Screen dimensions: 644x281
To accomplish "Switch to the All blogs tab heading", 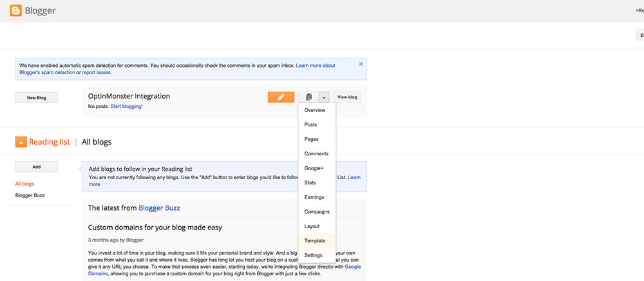I will tap(97, 142).
